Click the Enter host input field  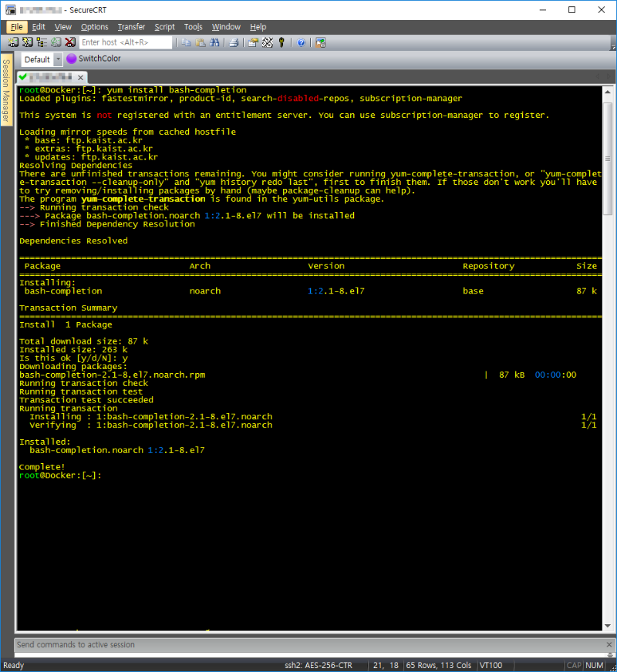(125, 42)
